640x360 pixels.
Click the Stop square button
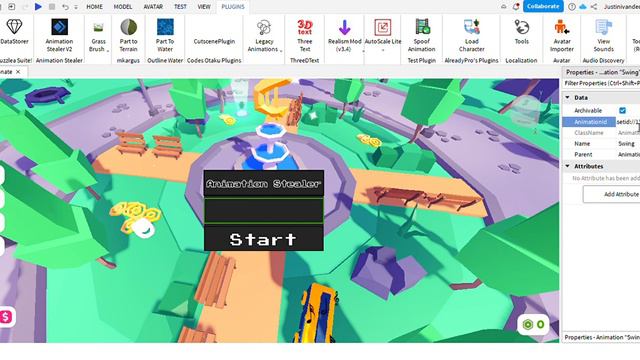click(x=52, y=7)
